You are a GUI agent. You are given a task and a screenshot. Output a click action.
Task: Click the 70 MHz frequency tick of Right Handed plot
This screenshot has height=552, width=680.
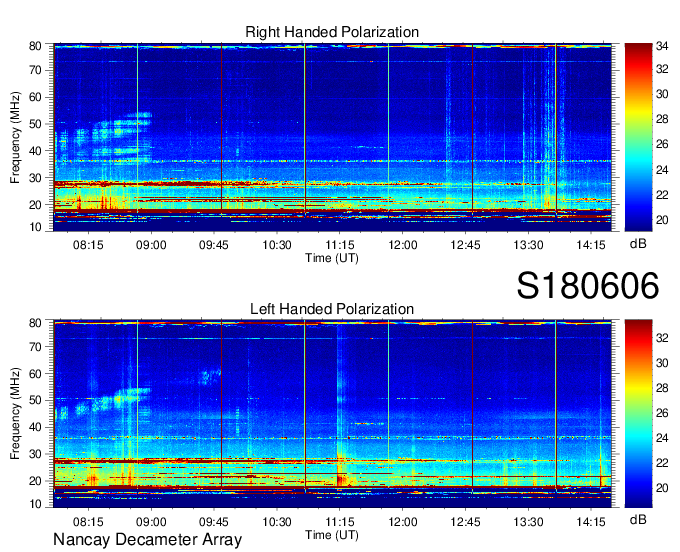tap(35, 70)
